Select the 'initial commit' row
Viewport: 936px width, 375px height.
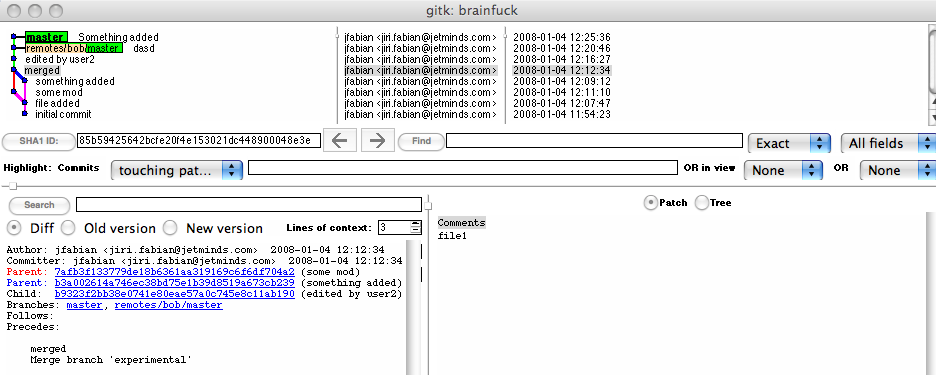pyautogui.click(x=63, y=114)
